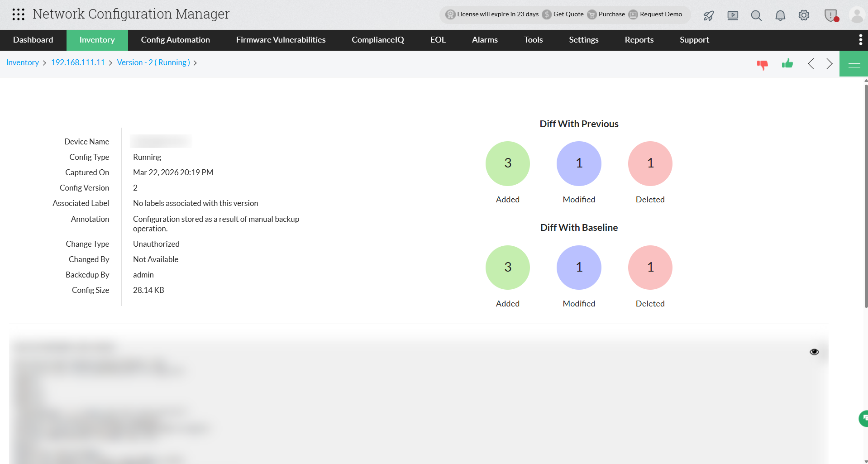868x464 pixels.
Task: Open the Reports tab
Action: [x=639, y=40]
